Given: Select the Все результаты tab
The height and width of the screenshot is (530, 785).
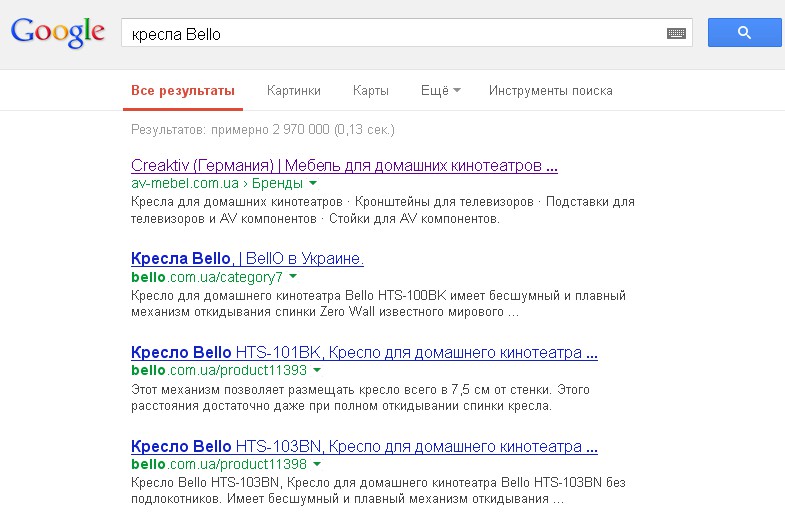Looking at the screenshot, I should [x=183, y=91].
